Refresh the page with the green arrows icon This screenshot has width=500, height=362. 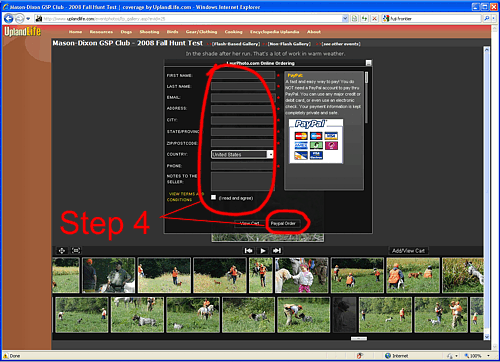coord(365,19)
